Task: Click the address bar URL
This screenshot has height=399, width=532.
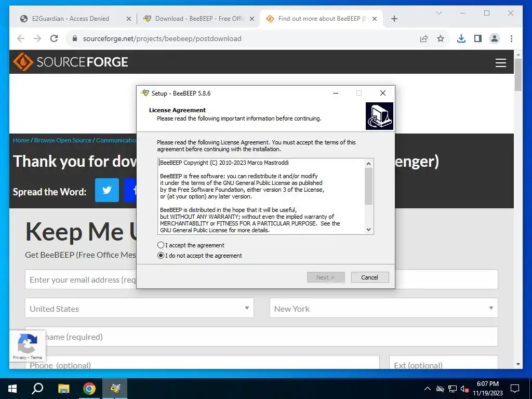Action: point(162,38)
